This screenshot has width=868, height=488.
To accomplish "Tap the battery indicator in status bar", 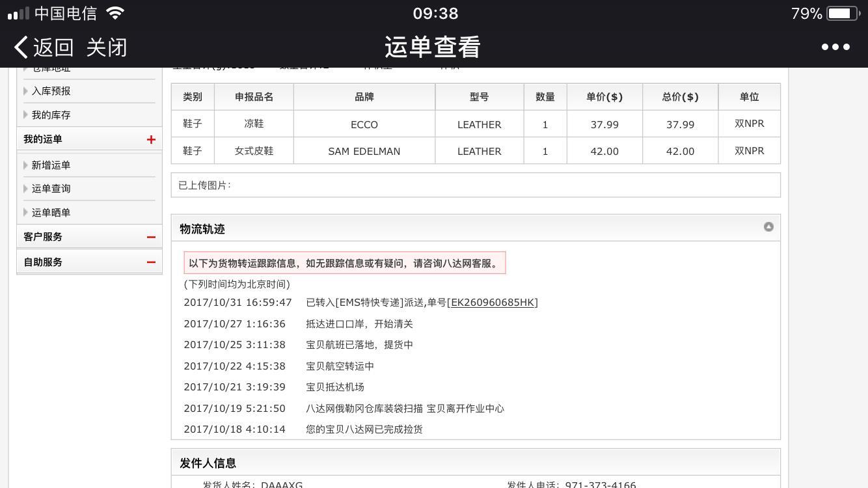I will [842, 14].
